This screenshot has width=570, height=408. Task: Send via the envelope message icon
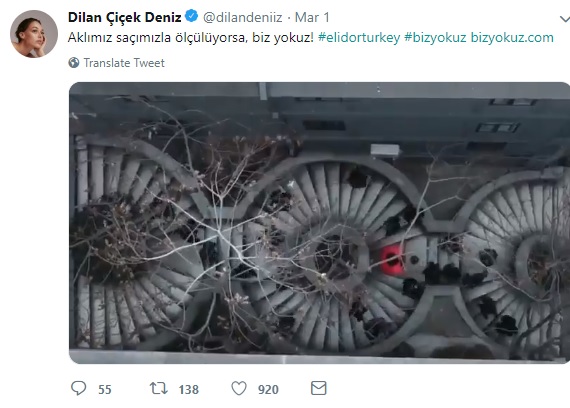[319, 388]
